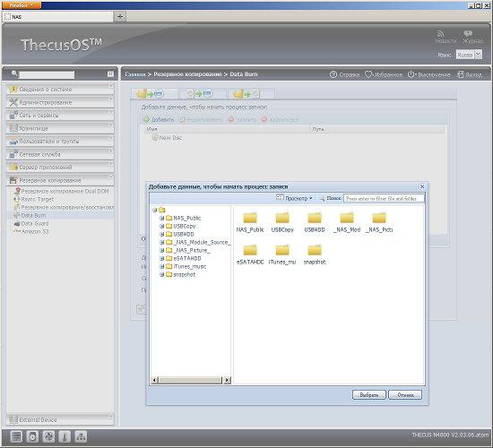
Task: Expand the NAS_Public tree node
Action: (x=162, y=218)
